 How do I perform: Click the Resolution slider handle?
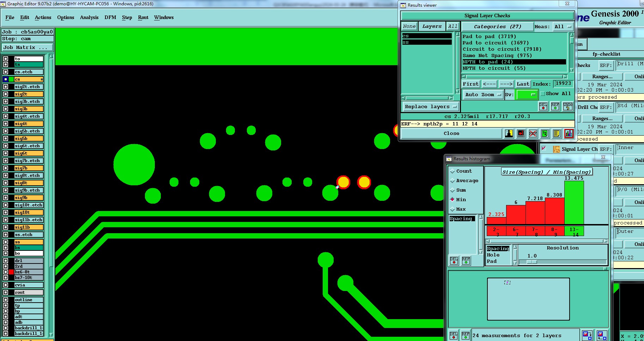(532, 262)
